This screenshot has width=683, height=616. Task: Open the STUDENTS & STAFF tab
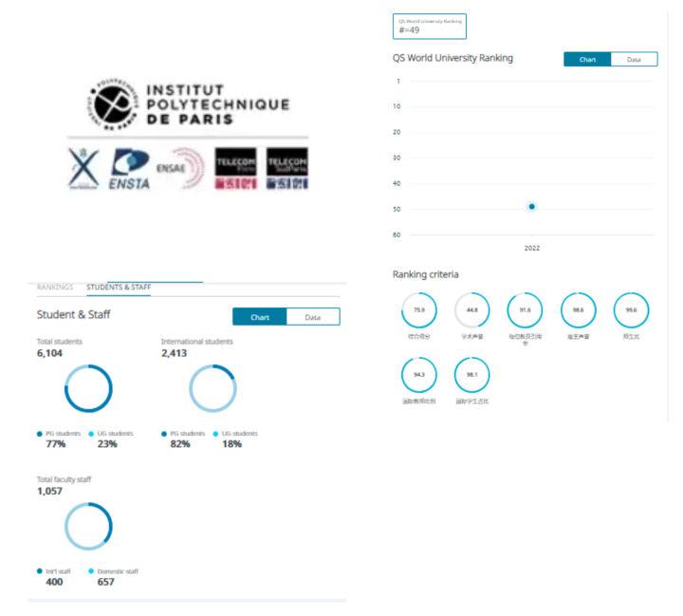pyautogui.click(x=119, y=287)
